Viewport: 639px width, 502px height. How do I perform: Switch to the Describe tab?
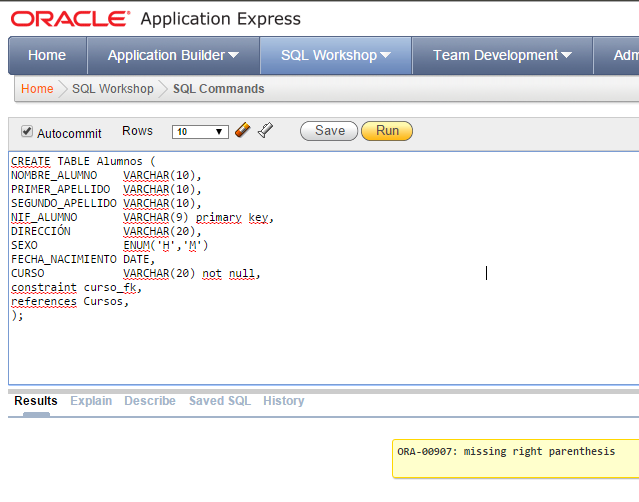coord(150,401)
